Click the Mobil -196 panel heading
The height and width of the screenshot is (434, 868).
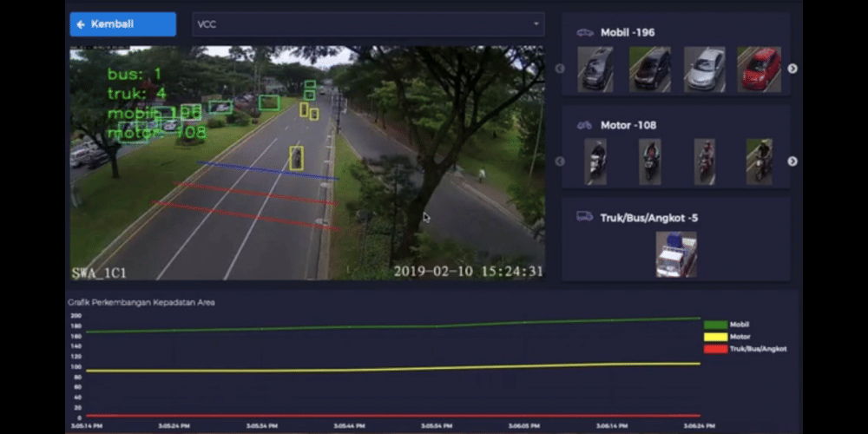tap(628, 33)
